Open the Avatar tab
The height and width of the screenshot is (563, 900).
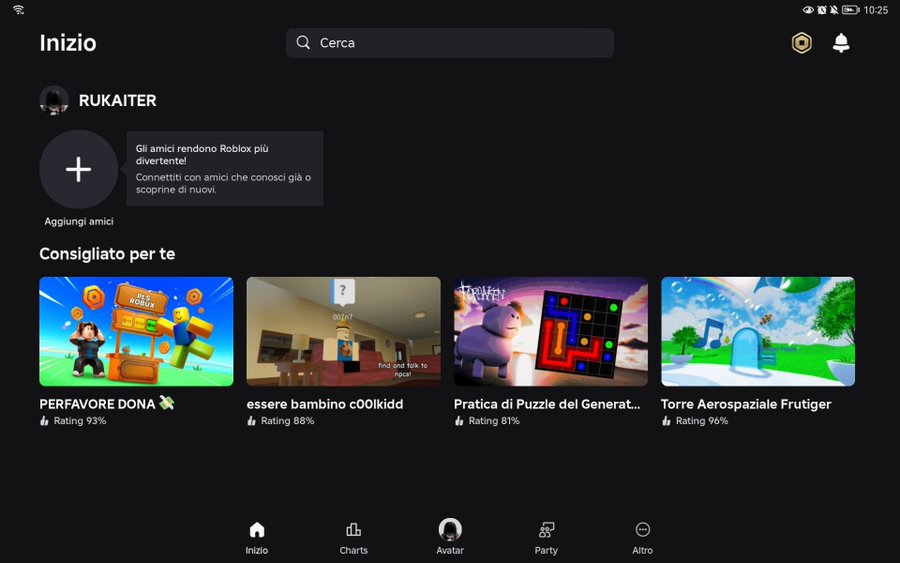(450, 538)
